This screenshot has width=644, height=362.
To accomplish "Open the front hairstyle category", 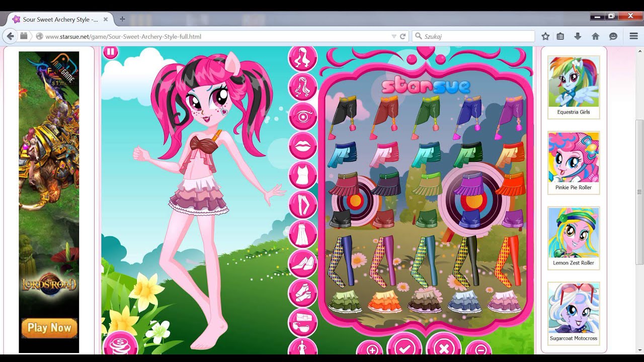I will tap(302, 57).
